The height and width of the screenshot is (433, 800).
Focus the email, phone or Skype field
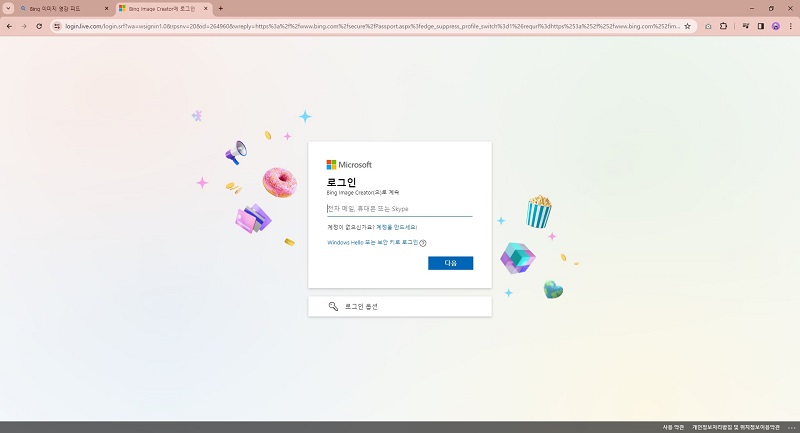[399, 209]
